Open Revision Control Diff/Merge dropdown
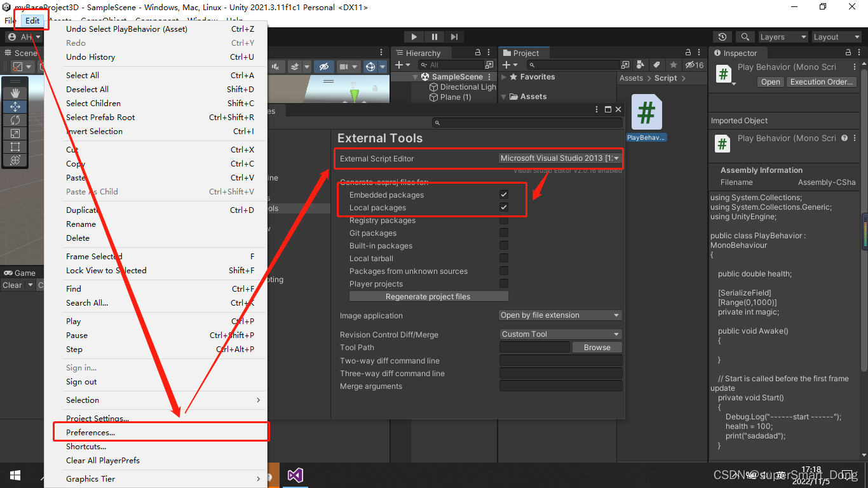Viewport: 868px width, 488px height. coord(560,334)
